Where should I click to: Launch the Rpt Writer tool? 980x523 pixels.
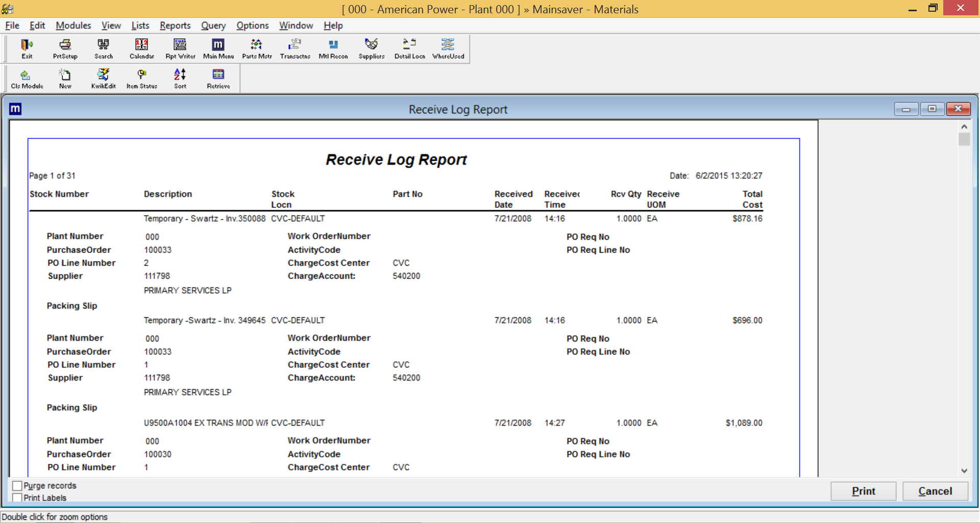point(180,48)
